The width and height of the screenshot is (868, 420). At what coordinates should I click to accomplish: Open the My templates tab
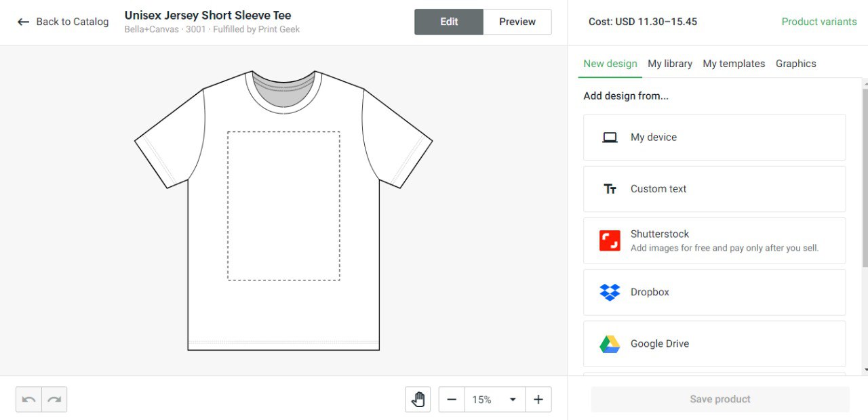click(x=734, y=64)
